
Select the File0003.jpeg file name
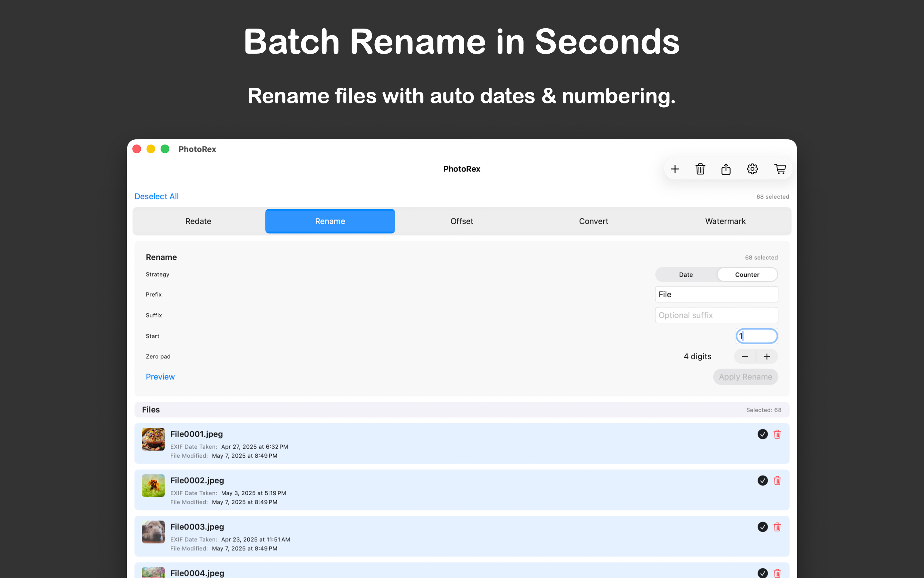coord(197,527)
